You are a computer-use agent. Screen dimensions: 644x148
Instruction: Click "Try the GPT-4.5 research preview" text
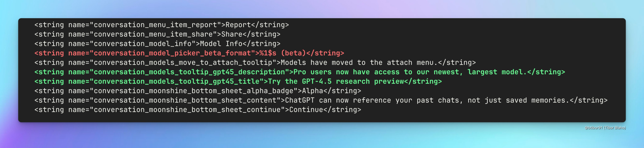[x=336, y=81]
